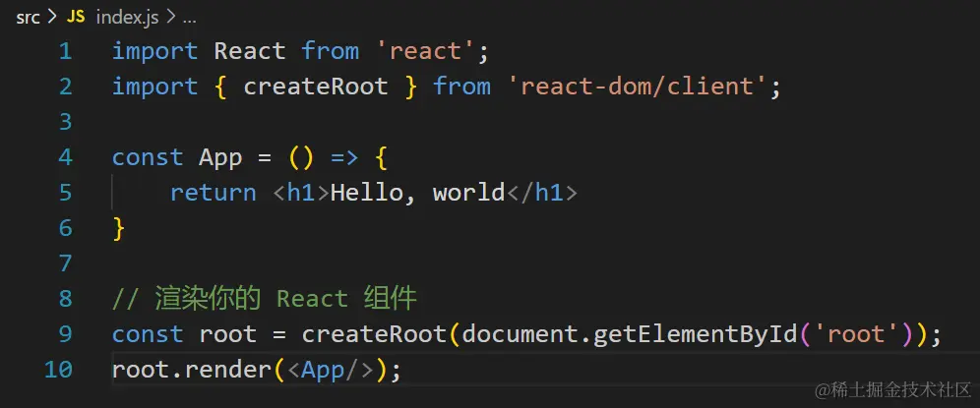Click the JS file icon in breadcrumb
This screenshot has width=980, height=408.
(x=76, y=17)
